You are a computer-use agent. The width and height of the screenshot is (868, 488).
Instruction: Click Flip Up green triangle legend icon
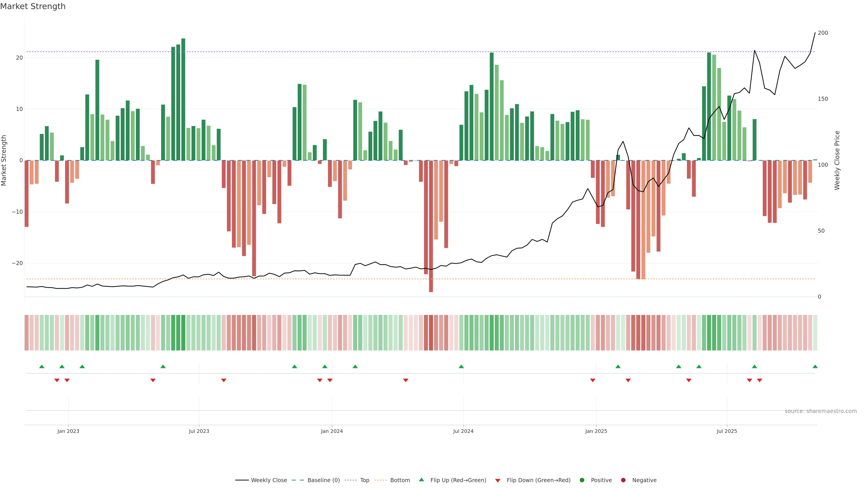tap(421, 480)
